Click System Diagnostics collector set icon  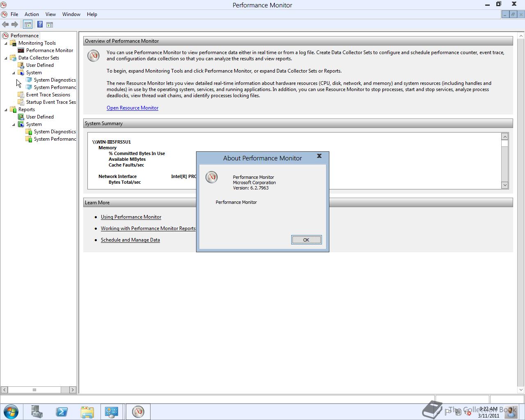[29, 80]
